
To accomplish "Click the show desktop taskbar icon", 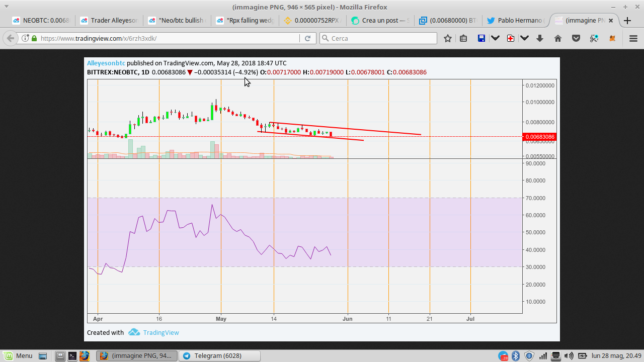I will 43,356.
